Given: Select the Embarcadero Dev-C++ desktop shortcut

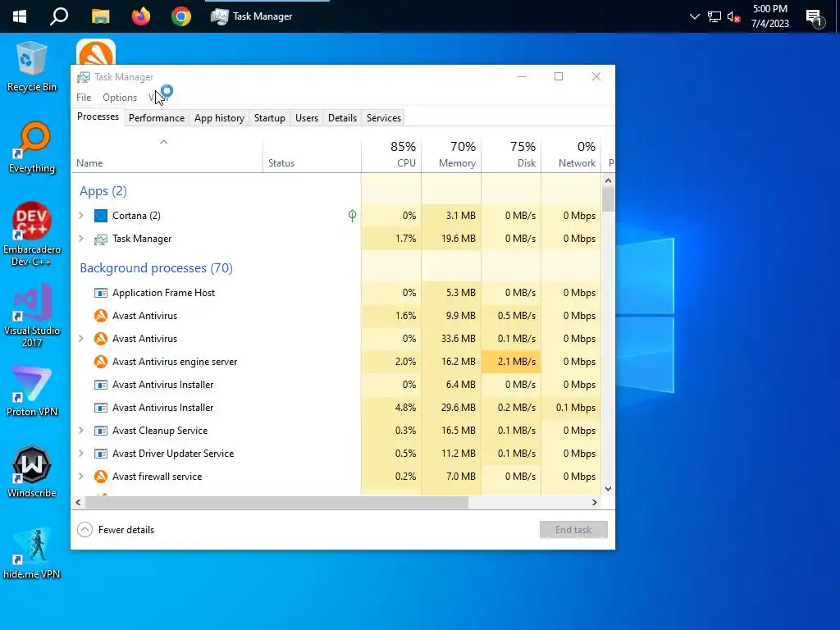Looking at the screenshot, I should 32,234.
